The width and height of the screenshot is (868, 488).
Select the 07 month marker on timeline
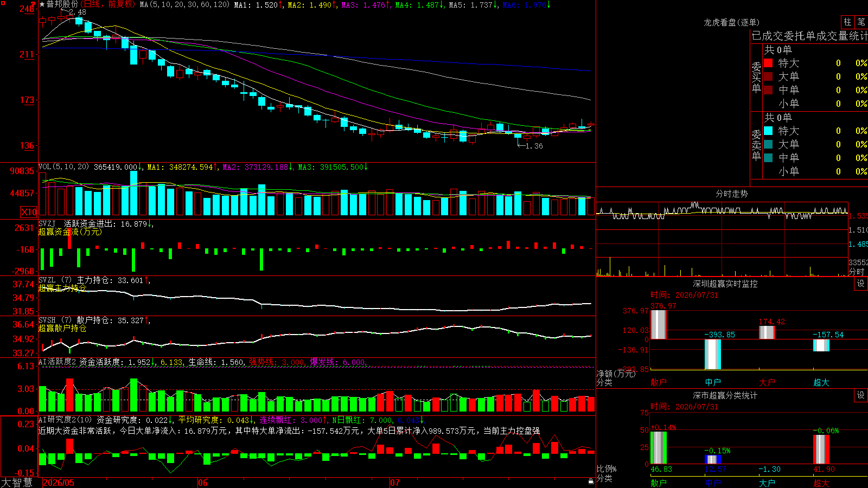tap(395, 483)
